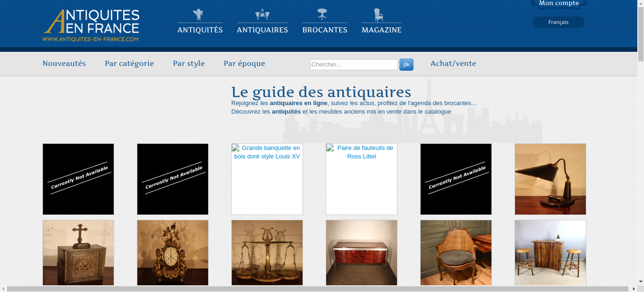Click broken image icon for Paire de fauteuils
Image resolution: width=644 pixels, height=292 pixels.
tap(330, 148)
